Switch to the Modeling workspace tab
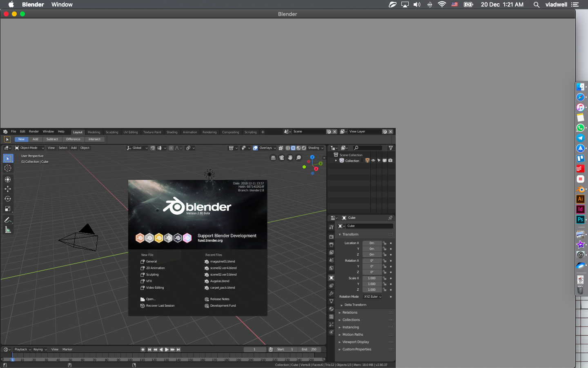The width and height of the screenshot is (588, 368). [94, 132]
